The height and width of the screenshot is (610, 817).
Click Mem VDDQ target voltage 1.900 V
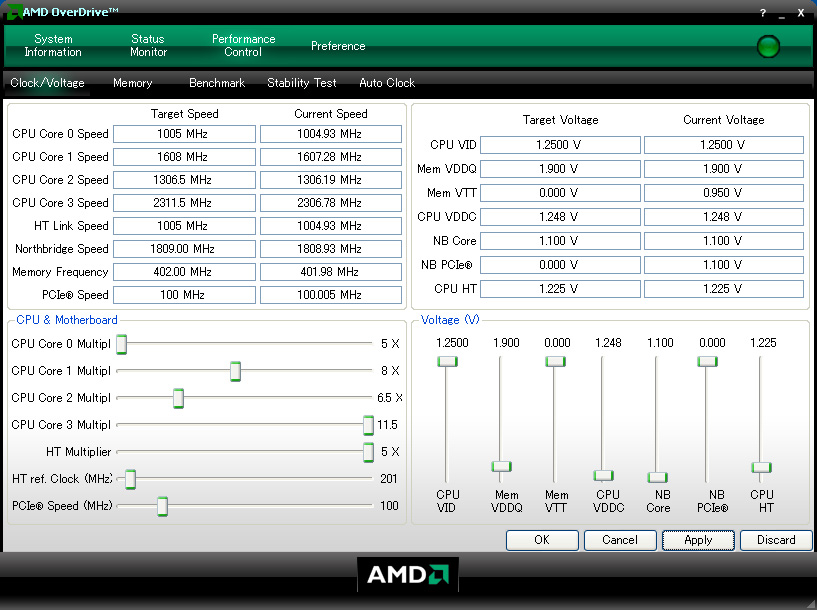[x=560, y=169]
